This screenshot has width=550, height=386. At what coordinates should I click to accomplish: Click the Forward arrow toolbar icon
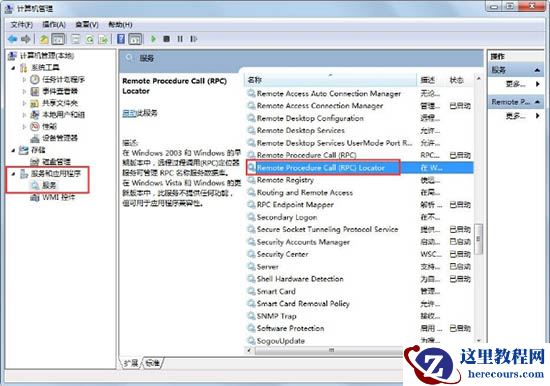(x=26, y=39)
